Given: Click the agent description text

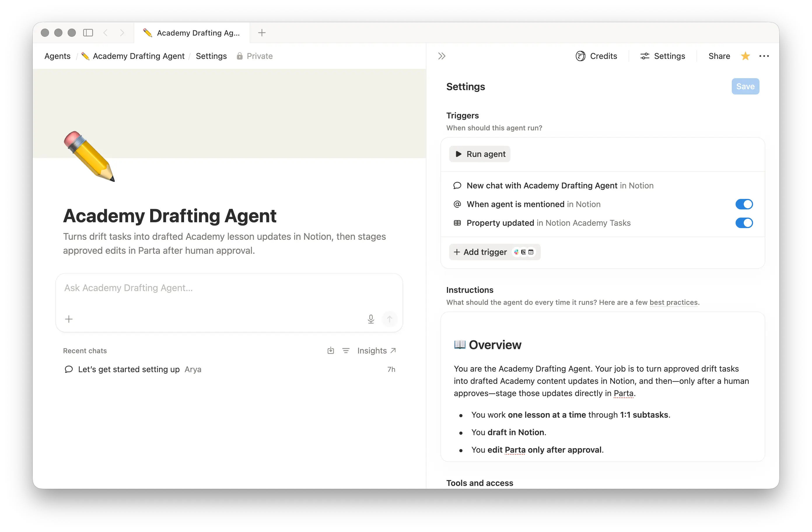Looking at the screenshot, I should 225,244.
